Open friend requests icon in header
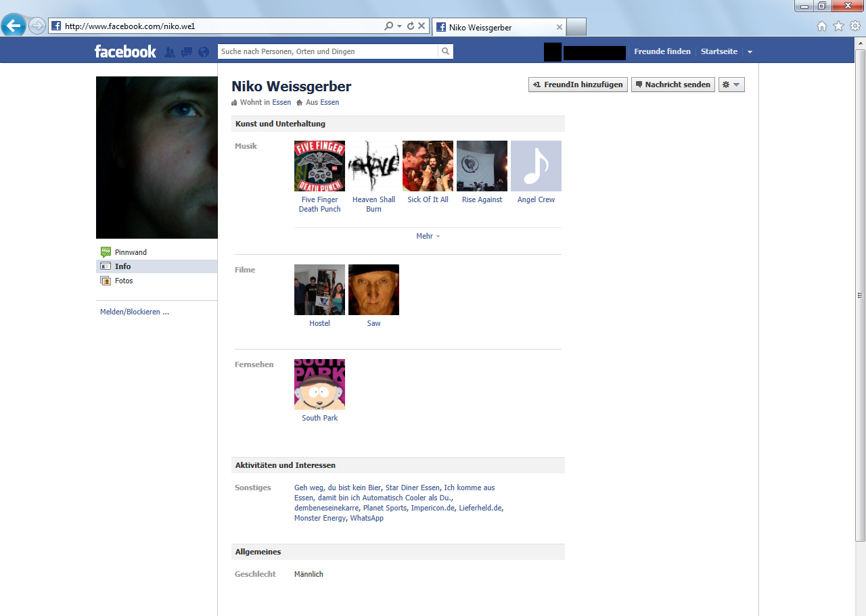Viewport: 866px width, 616px height. [x=170, y=52]
